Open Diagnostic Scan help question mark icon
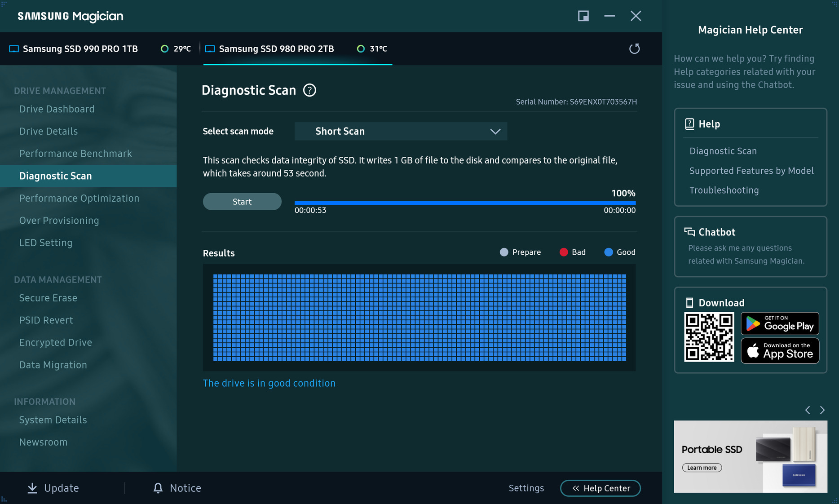 pos(309,90)
